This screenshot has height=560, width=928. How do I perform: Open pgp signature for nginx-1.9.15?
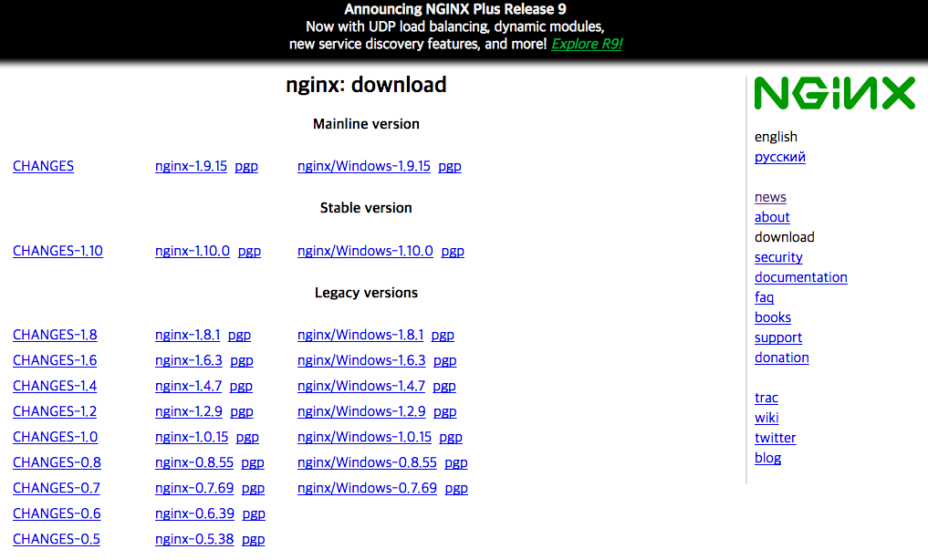(246, 167)
